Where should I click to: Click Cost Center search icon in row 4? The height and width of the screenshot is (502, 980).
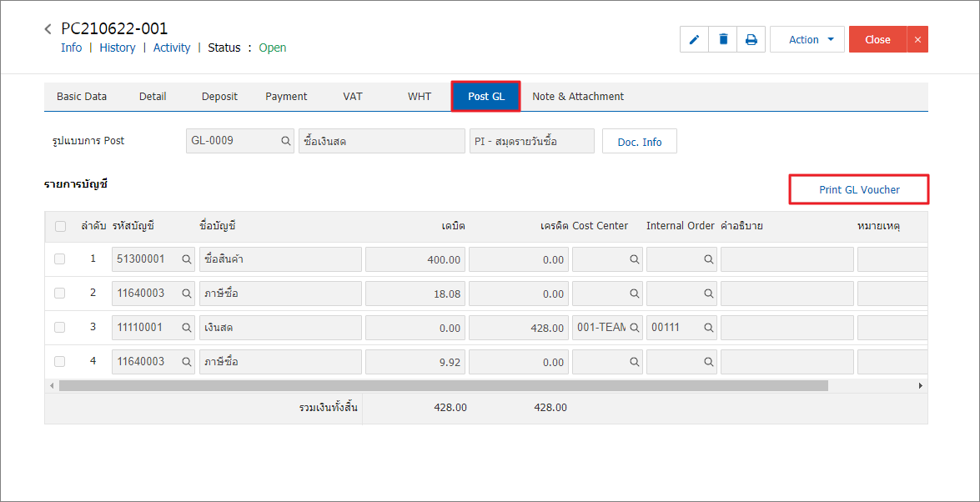(635, 361)
